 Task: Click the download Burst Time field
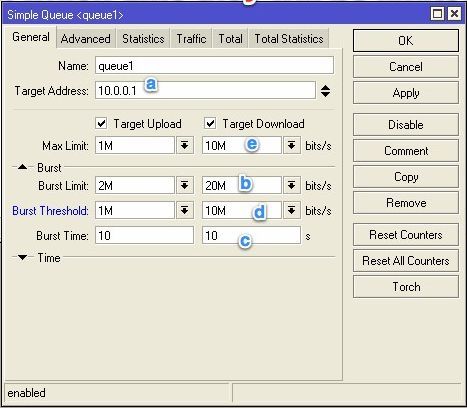251,235
